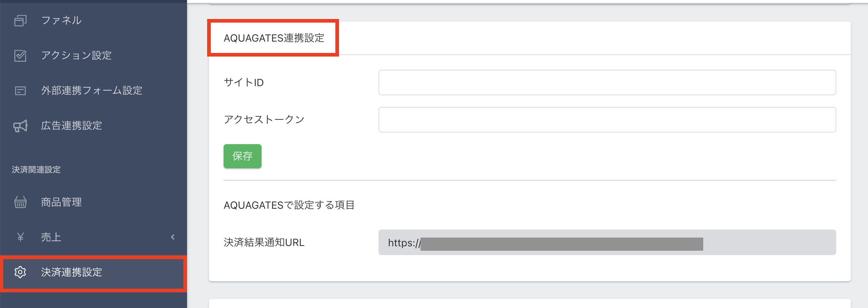Click the funnel icon beside ファネル
Viewport: 868px width, 308px height.
tap(20, 20)
